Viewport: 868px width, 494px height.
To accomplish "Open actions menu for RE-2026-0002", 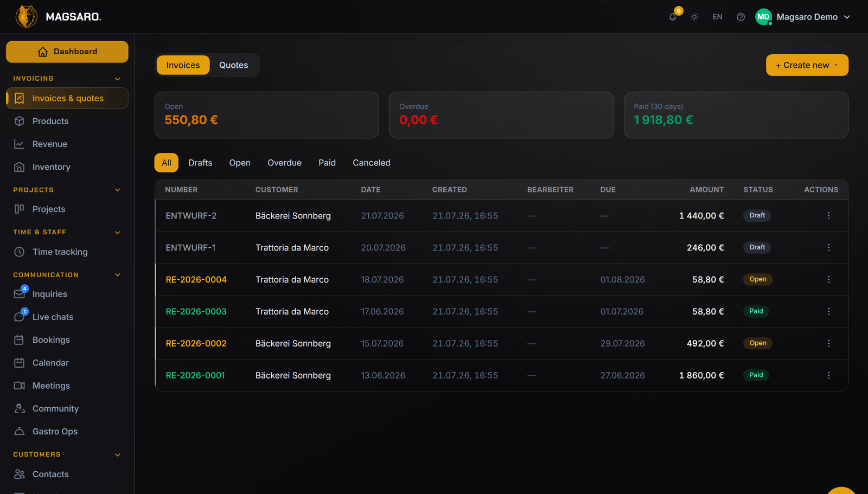I will click(x=828, y=343).
